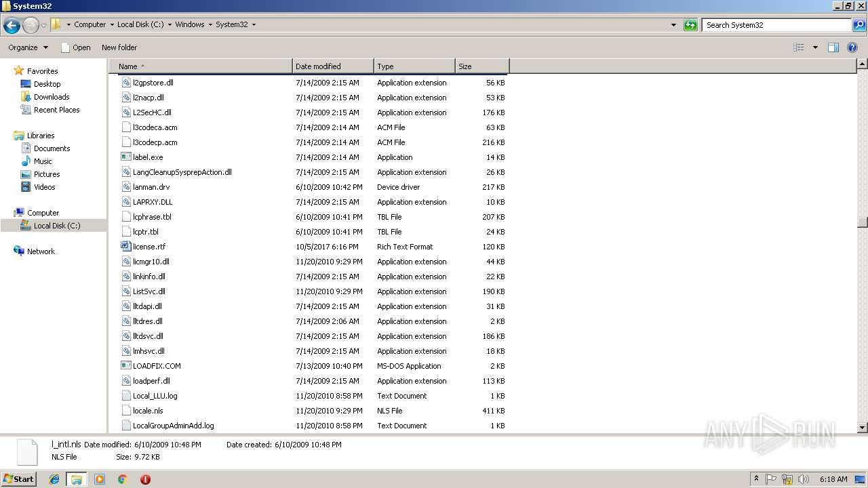
Task: Open dropdown arrow after Computer in address bar
Action: click(112, 24)
